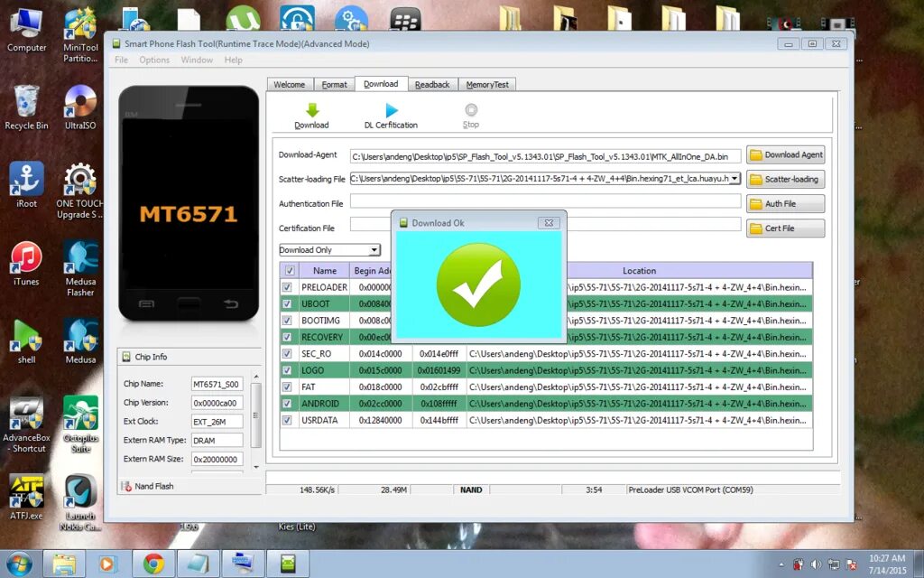Click the Auth File button
Image resolution: width=924 pixels, height=578 pixels.
click(786, 203)
